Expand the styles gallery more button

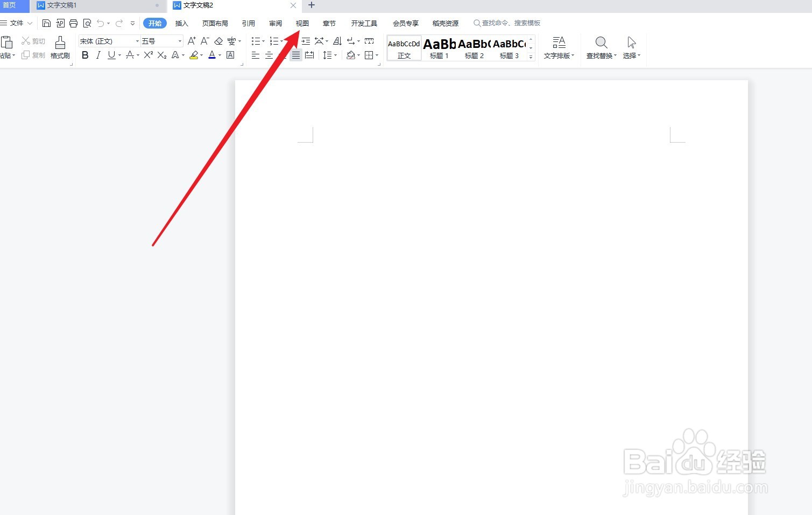pyautogui.click(x=531, y=57)
